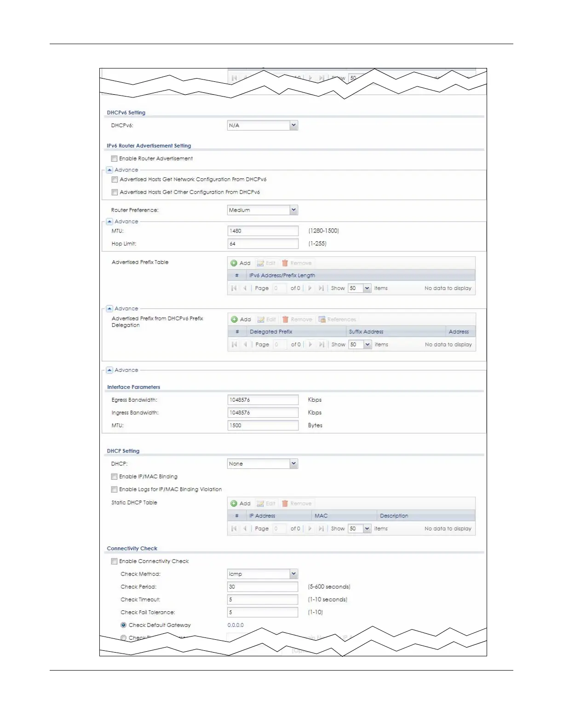Go to last page of Prefix Delegation table
This screenshot has width=563, height=728.
pyautogui.click(x=322, y=344)
